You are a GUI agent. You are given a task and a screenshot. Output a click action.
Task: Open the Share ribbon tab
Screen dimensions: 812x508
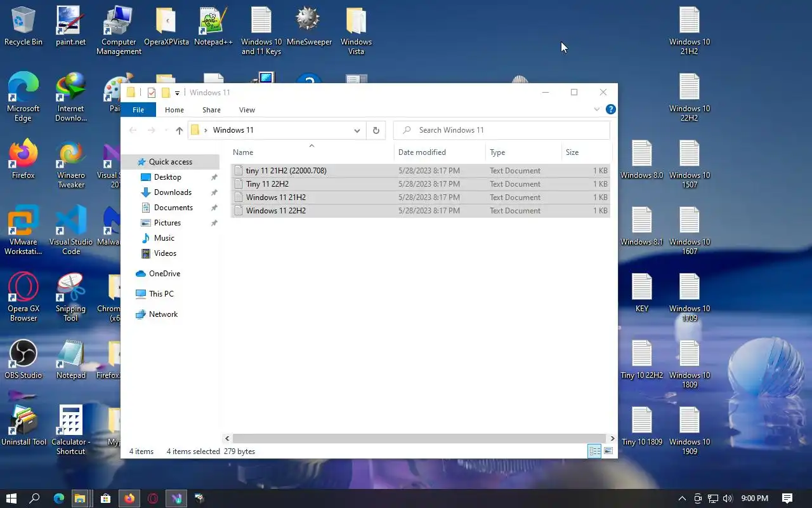(211, 110)
